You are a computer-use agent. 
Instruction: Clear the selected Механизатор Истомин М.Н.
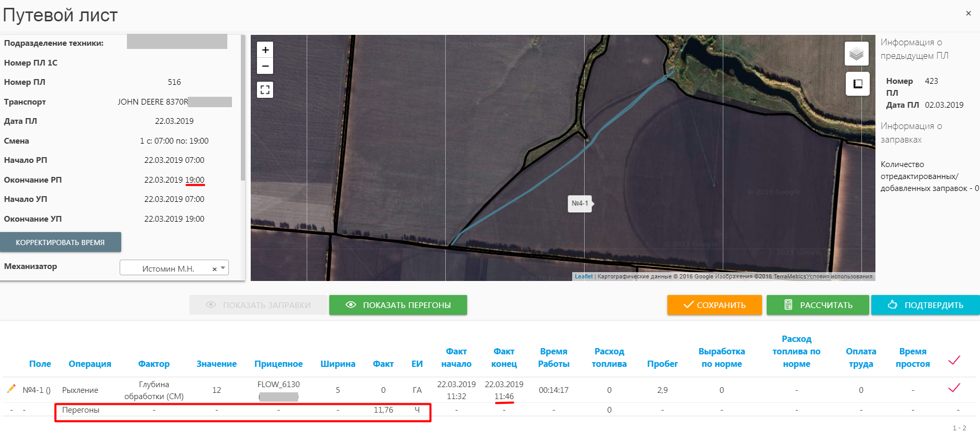(x=214, y=269)
